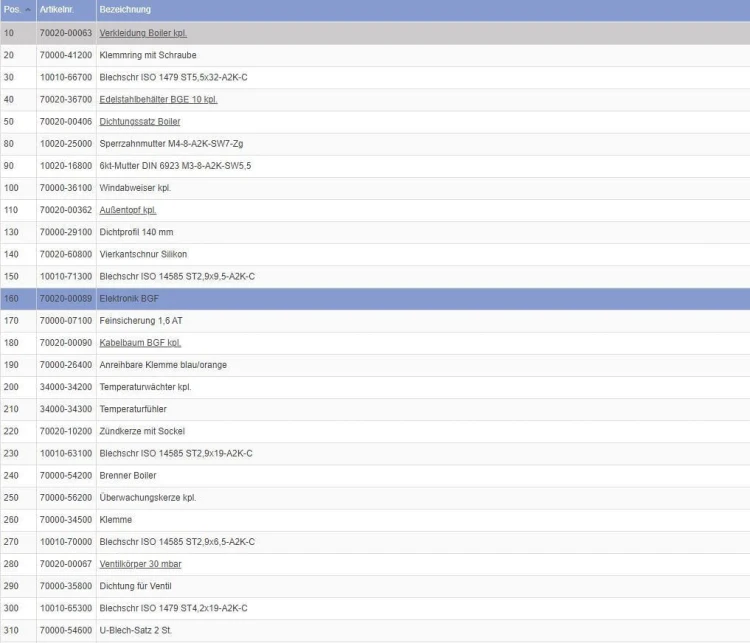Click article number 70020-60800
The height and width of the screenshot is (643, 750).
(66, 255)
